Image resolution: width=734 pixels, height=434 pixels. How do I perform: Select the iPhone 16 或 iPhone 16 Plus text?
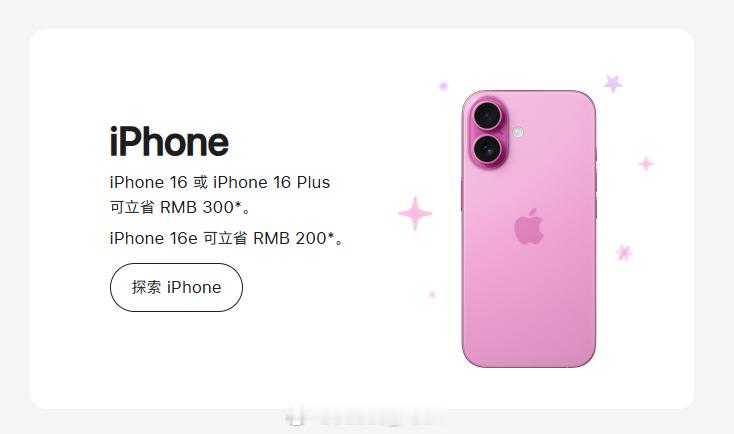tap(220, 182)
